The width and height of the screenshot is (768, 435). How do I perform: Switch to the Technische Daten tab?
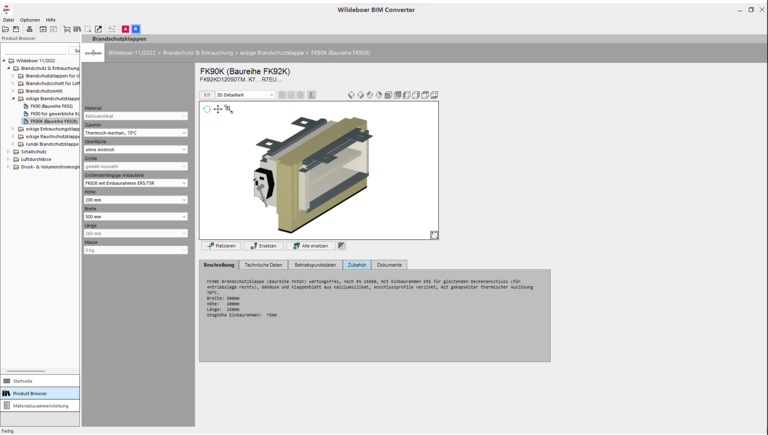pyautogui.click(x=264, y=265)
